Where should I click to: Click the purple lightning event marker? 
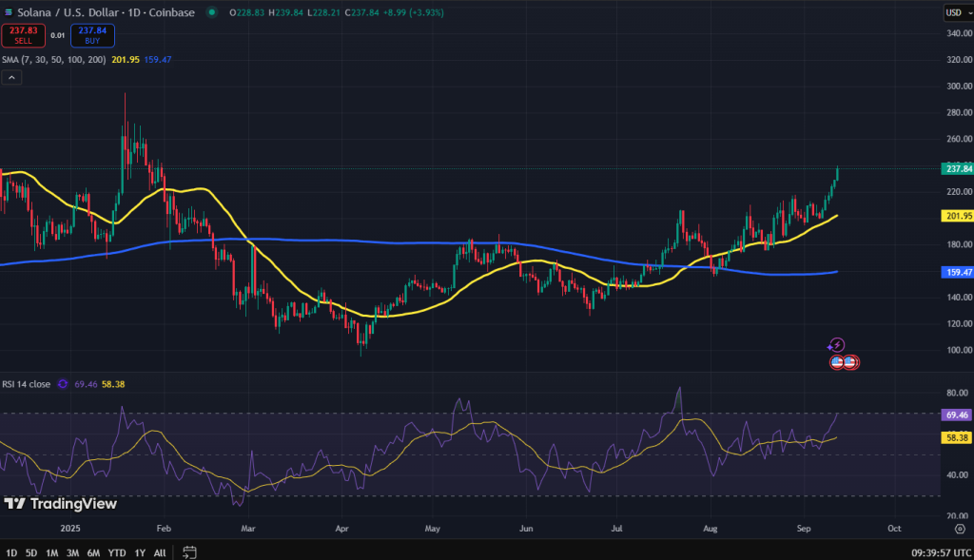pos(836,345)
